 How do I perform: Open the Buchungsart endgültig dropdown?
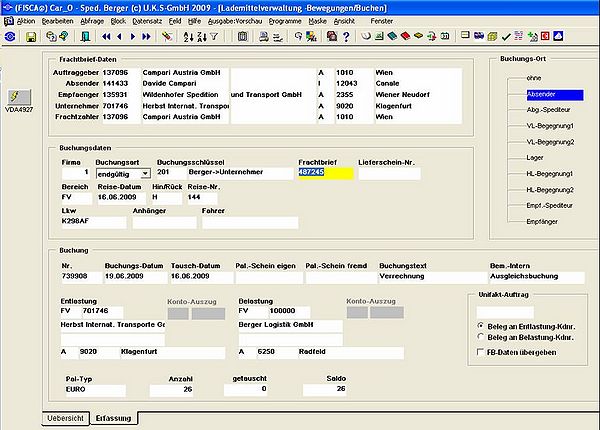(x=145, y=174)
